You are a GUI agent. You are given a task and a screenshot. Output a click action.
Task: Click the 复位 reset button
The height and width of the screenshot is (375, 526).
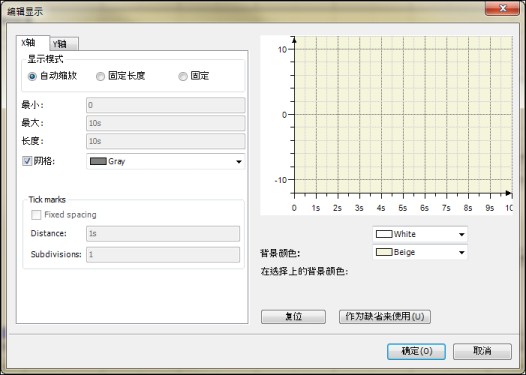click(x=294, y=317)
